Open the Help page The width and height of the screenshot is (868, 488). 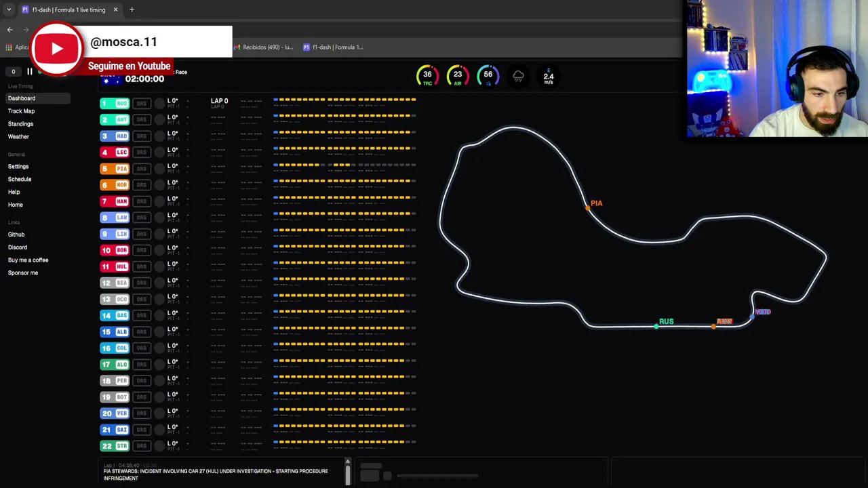coord(14,192)
